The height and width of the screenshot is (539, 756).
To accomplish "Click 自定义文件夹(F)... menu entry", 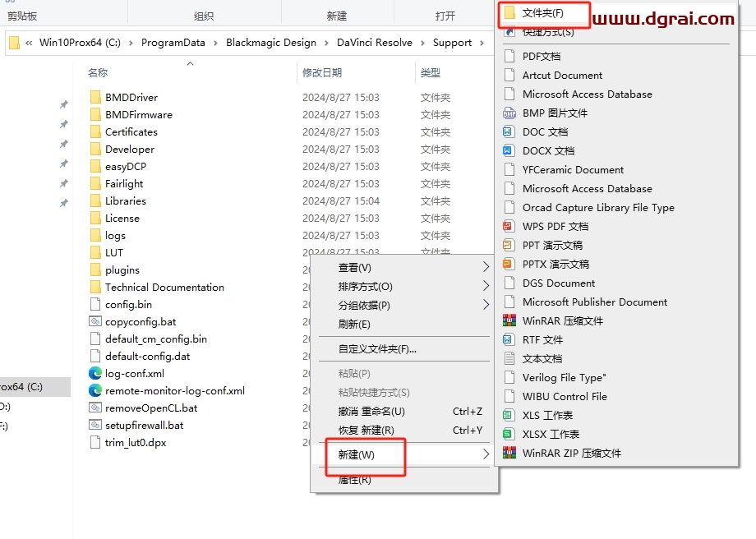I will [377, 349].
